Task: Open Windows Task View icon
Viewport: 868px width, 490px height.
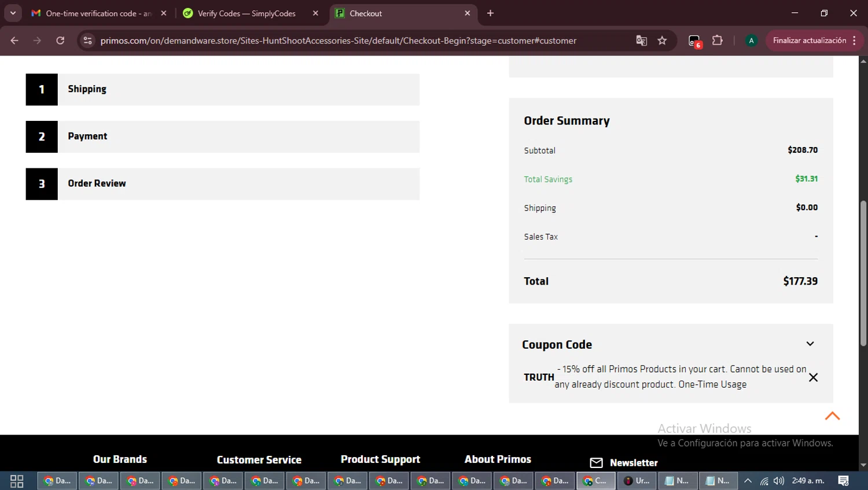Action: [x=17, y=481]
